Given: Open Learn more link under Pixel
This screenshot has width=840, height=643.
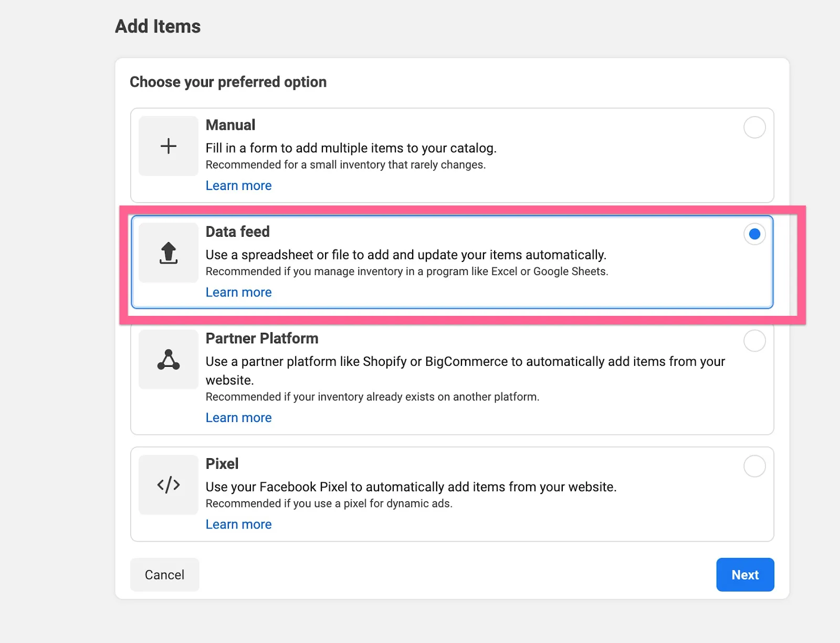Looking at the screenshot, I should point(238,524).
